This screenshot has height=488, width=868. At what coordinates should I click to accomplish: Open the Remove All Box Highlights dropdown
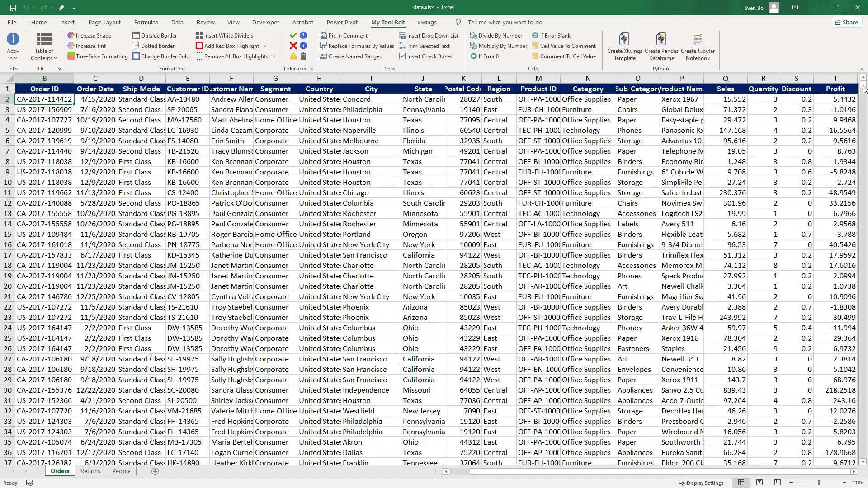(x=274, y=56)
